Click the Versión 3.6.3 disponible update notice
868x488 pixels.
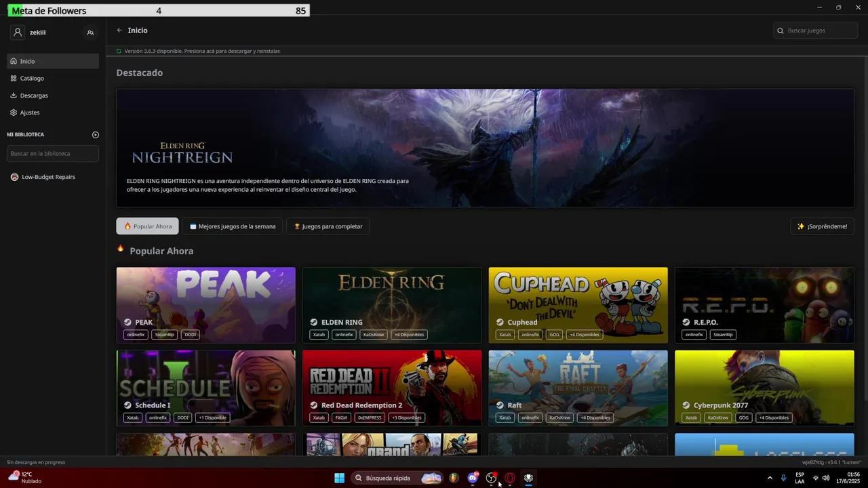pyautogui.click(x=198, y=51)
